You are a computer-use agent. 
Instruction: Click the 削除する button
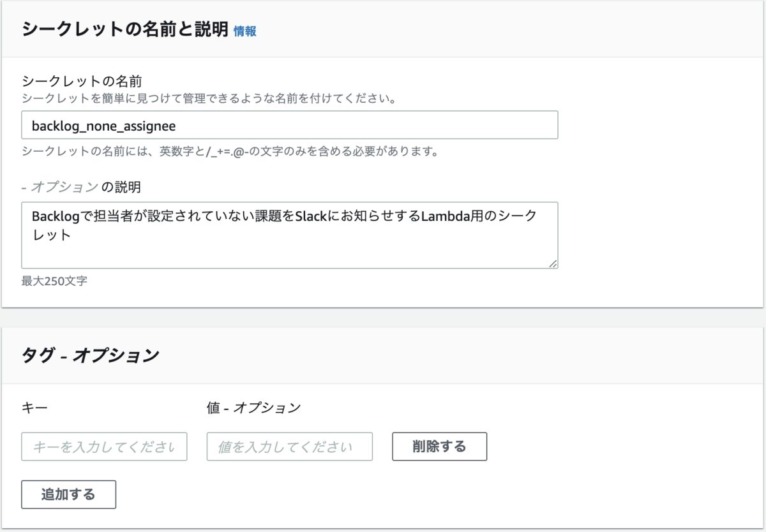439,446
